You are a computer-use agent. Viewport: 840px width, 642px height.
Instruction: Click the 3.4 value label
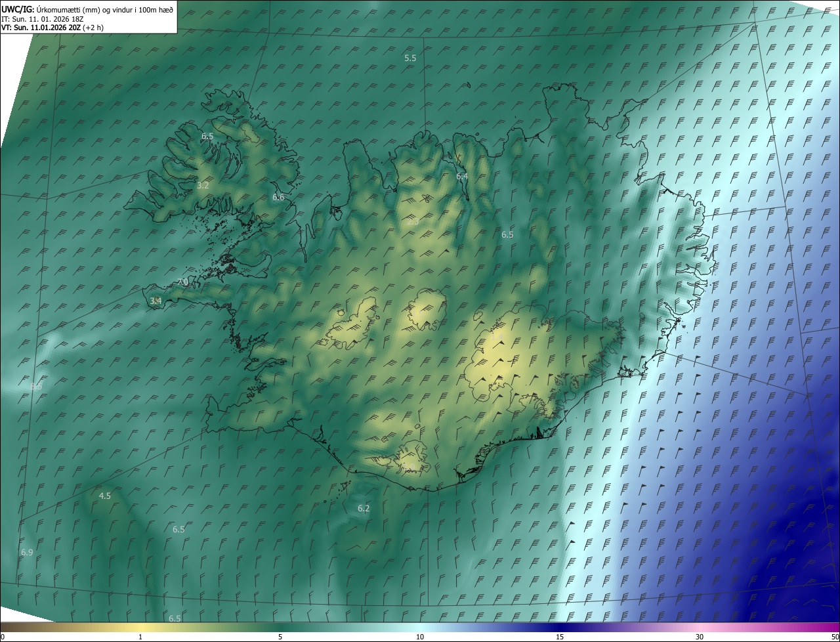pyautogui.click(x=156, y=301)
